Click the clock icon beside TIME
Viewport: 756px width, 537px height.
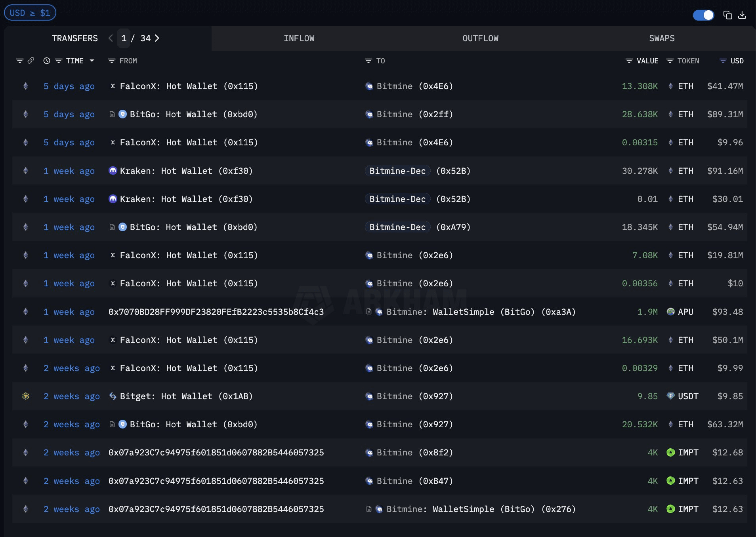point(47,61)
